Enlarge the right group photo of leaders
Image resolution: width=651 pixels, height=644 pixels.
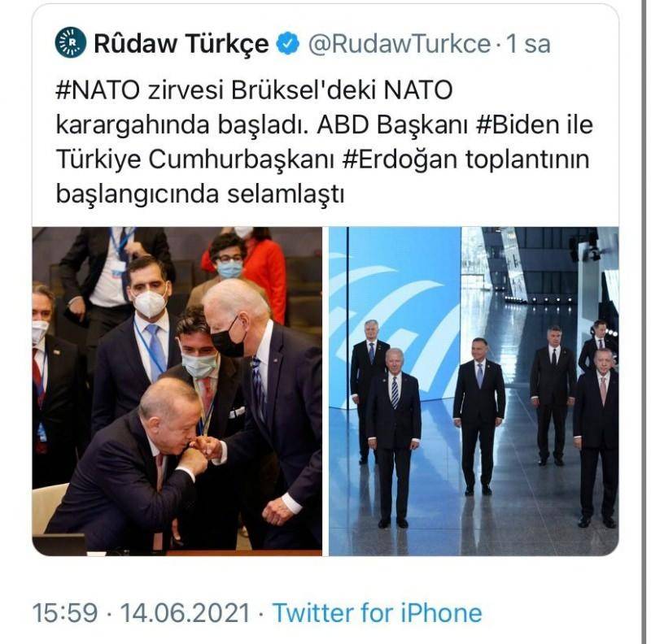pyautogui.click(x=474, y=391)
